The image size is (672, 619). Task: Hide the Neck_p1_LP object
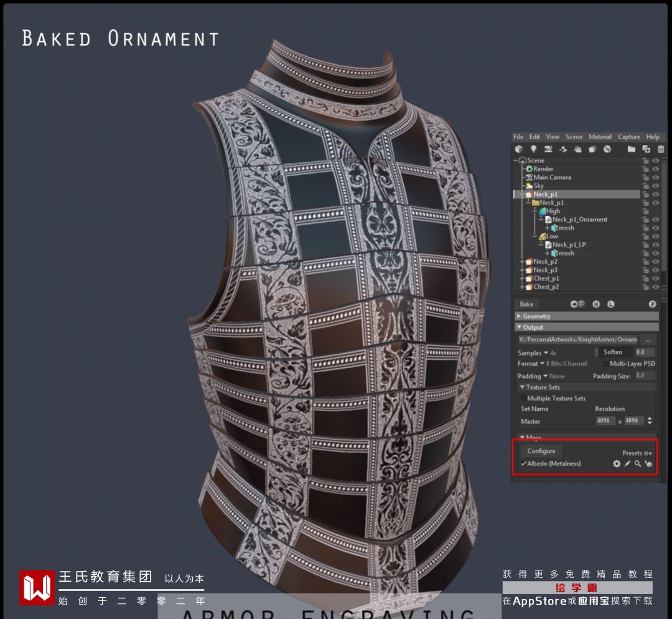coord(656,244)
